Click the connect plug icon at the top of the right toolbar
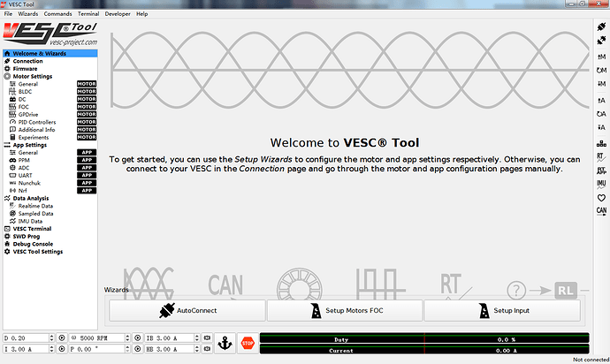Image resolution: width=610 pixels, height=364 pixels. tap(601, 26)
